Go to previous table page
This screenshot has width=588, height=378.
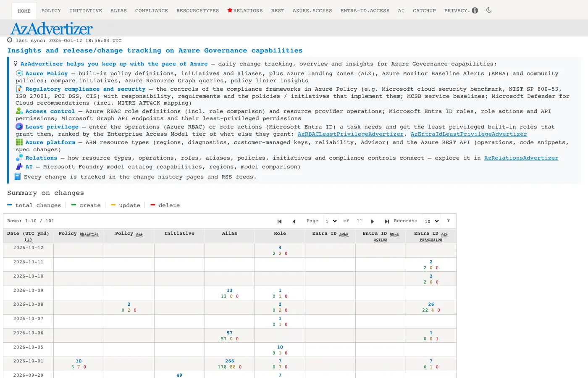pyautogui.click(x=294, y=221)
